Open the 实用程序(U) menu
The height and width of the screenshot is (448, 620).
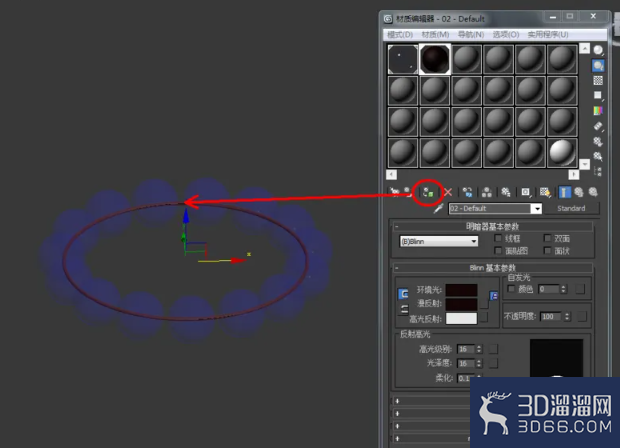(x=548, y=34)
